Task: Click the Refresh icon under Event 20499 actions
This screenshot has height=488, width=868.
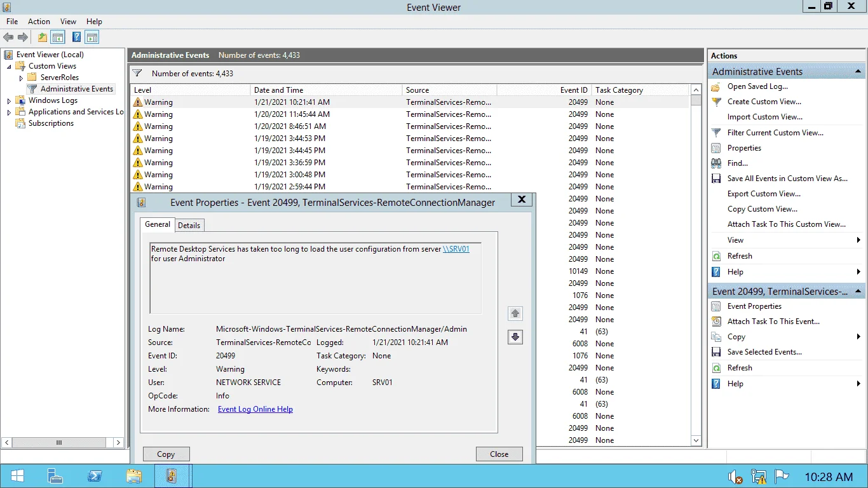Action: click(716, 368)
